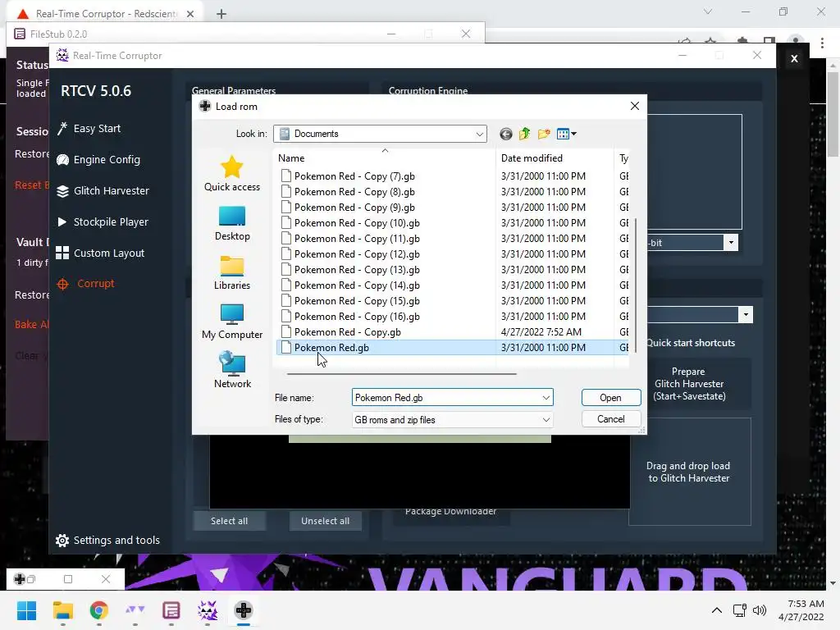Select Pokemon Red - Copy.gb file
Image resolution: width=840 pixels, height=630 pixels.
click(x=347, y=332)
